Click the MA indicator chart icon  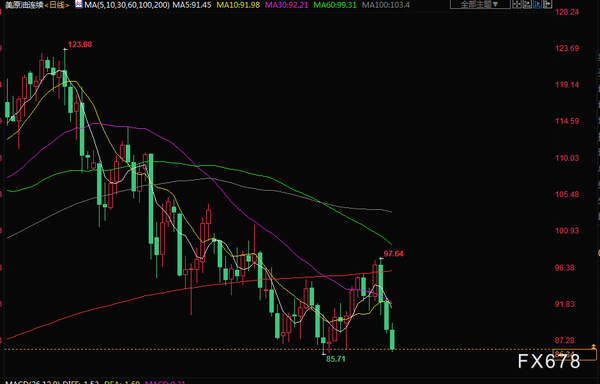click(x=79, y=5)
